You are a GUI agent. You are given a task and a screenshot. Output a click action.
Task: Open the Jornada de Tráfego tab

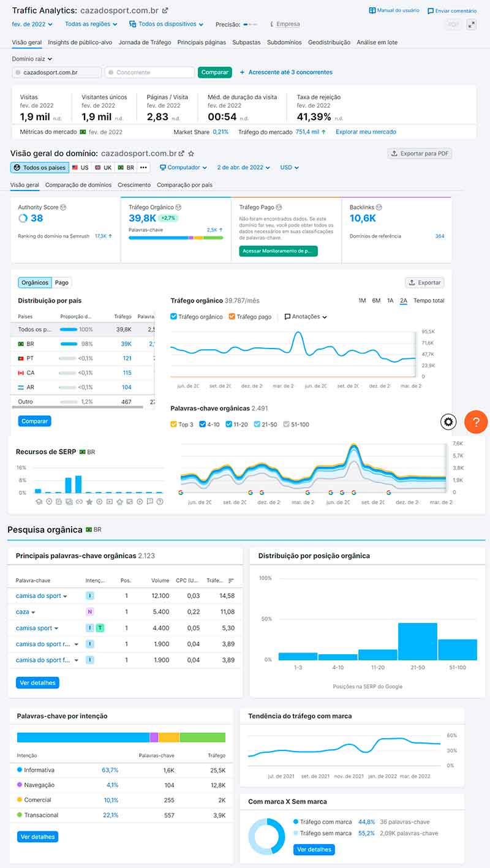coord(145,42)
